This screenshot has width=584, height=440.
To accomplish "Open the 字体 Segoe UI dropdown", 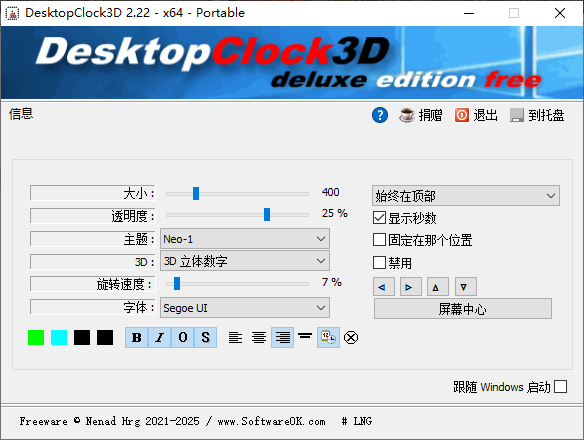I will point(245,308).
